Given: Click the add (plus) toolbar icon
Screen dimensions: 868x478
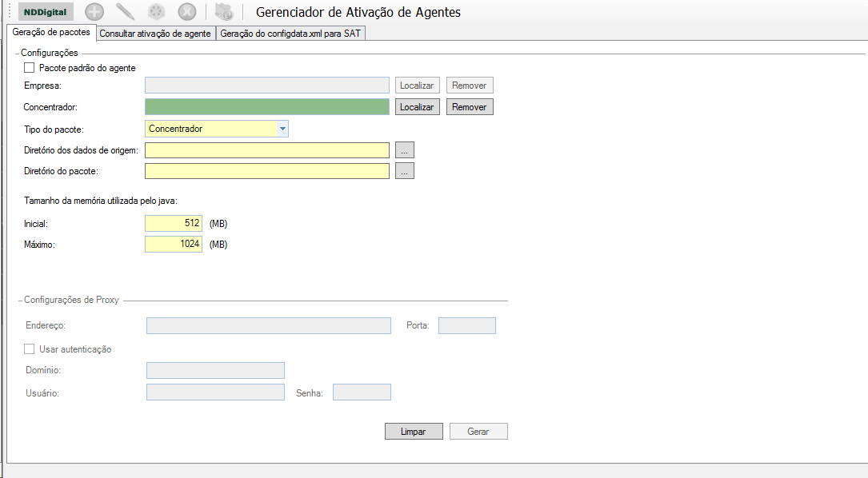Looking at the screenshot, I should click(x=94, y=12).
